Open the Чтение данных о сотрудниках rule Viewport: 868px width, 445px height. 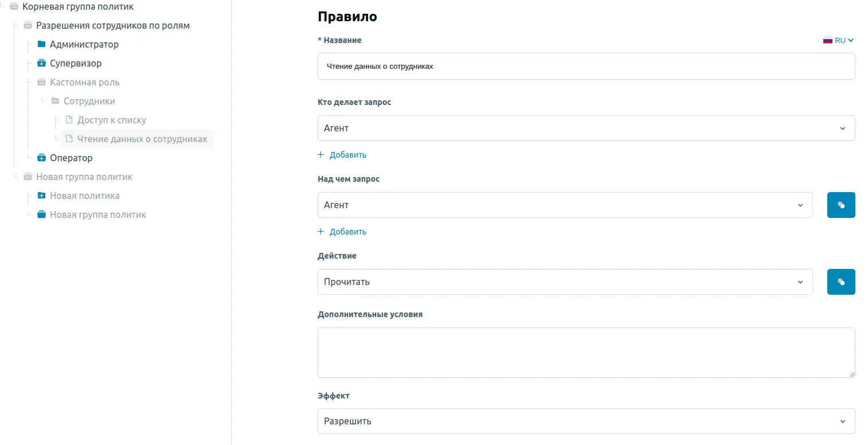point(142,139)
